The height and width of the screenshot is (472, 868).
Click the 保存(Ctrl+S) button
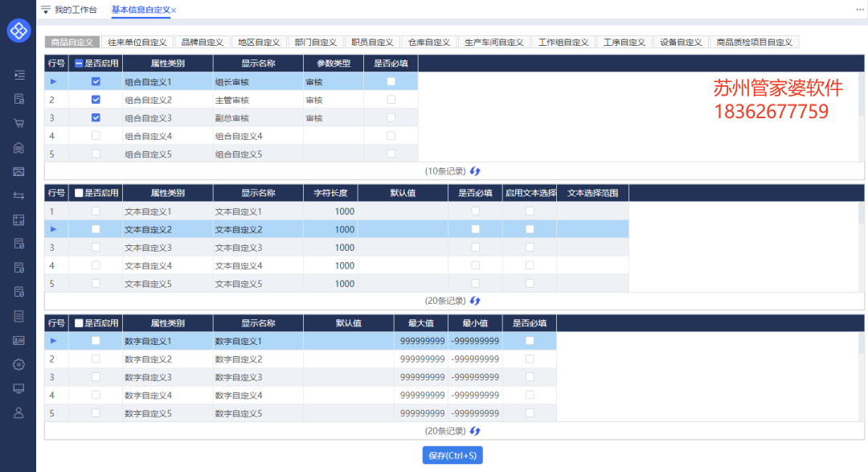451,454
